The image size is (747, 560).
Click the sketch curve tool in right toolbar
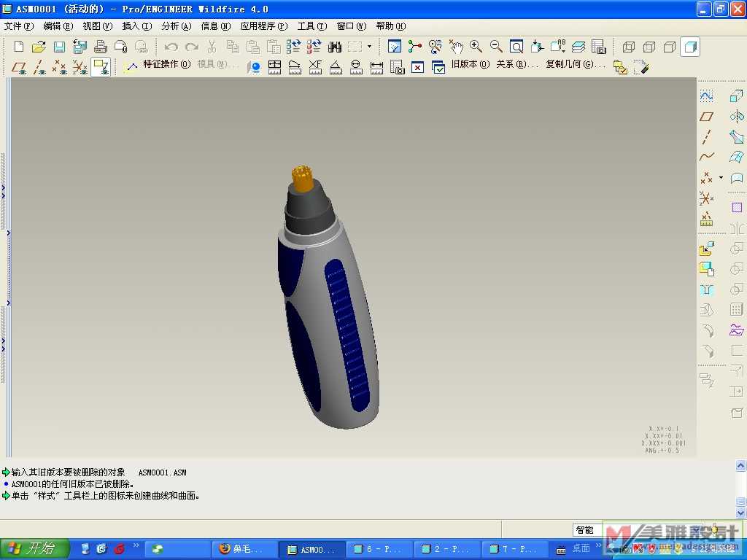point(706,96)
